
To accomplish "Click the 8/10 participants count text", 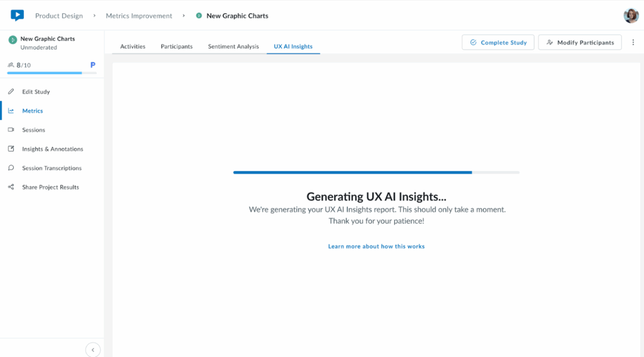I will (x=23, y=65).
